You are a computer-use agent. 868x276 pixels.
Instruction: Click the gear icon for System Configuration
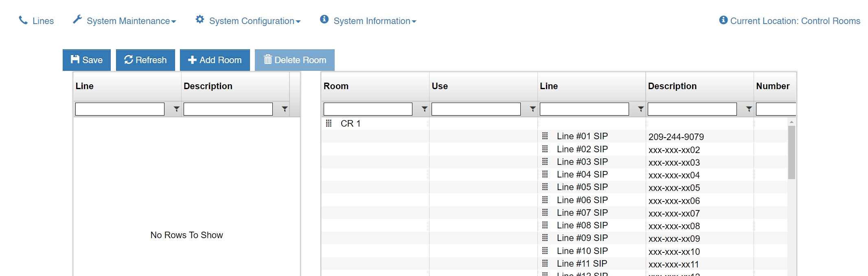point(199,19)
